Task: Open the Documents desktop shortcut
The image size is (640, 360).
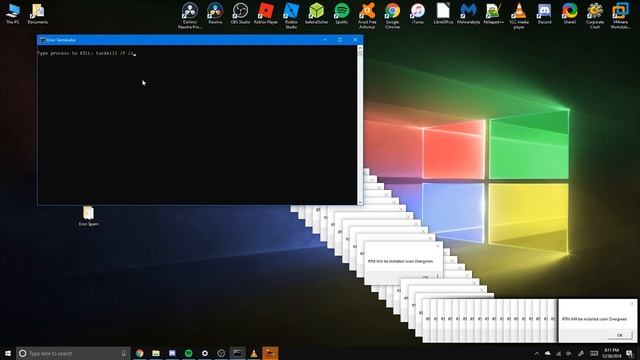Action: [x=38, y=13]
